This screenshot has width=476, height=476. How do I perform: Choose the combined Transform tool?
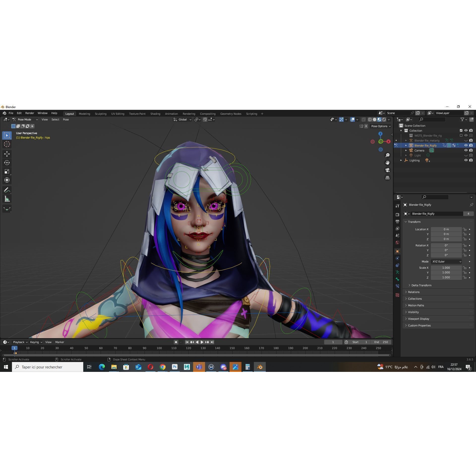[7, 180]
